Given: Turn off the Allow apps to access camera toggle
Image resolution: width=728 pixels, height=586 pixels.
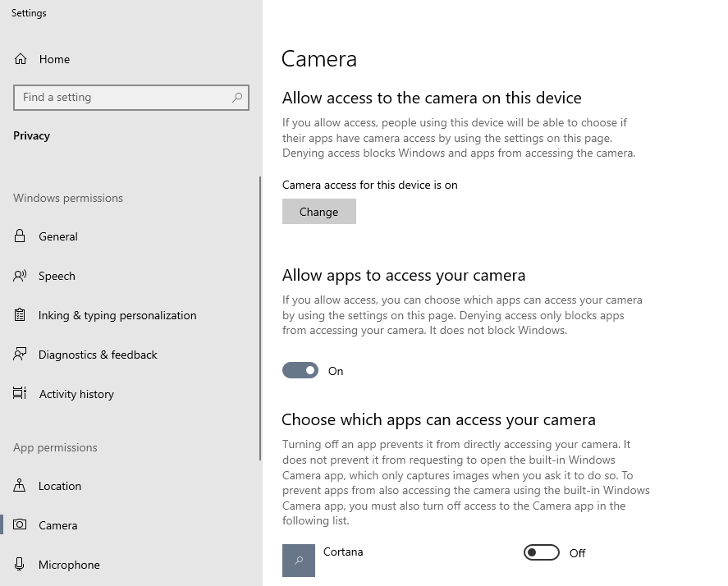Looking at the screenshot, I should pyautogui.click(x=300, y=370).
